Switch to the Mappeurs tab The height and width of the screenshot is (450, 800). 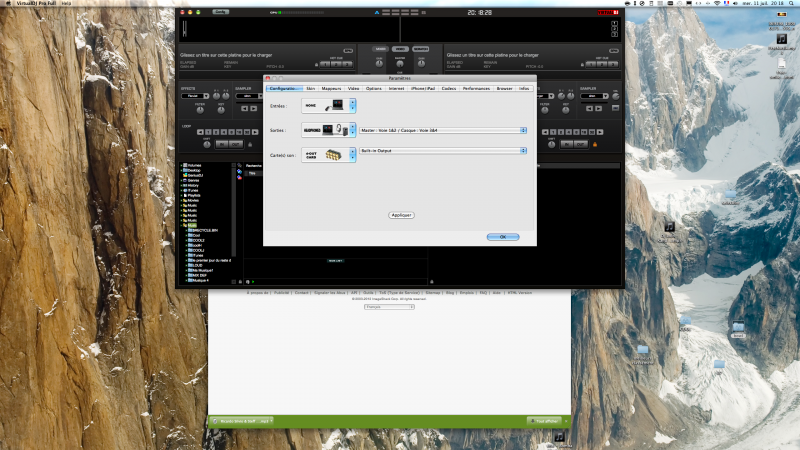(x=331, y=89)
